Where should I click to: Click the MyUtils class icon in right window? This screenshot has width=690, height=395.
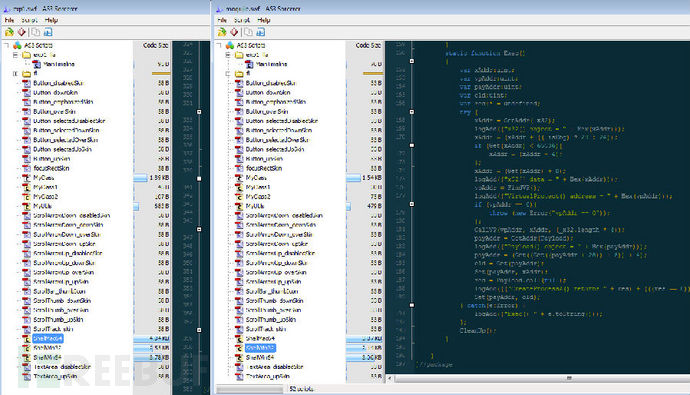point(239,206)
